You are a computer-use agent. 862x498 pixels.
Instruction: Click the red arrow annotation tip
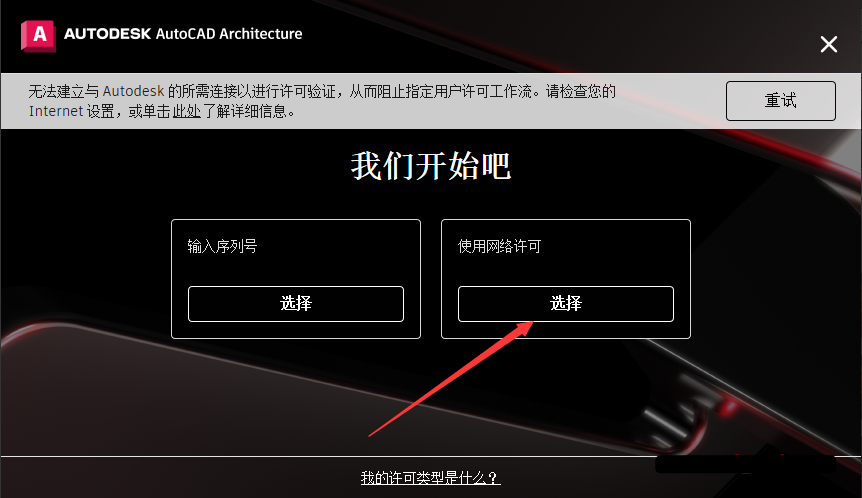pos(531,323)
